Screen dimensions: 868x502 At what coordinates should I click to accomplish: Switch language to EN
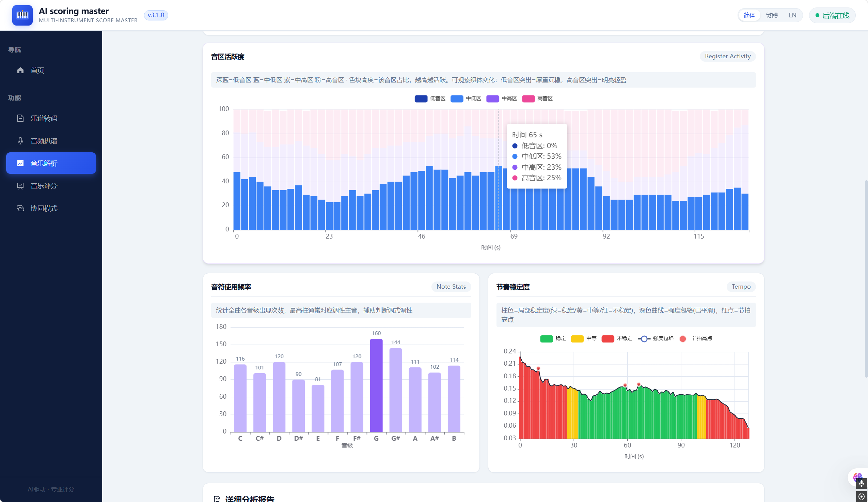pyautogui.click(x=792, y=15)
